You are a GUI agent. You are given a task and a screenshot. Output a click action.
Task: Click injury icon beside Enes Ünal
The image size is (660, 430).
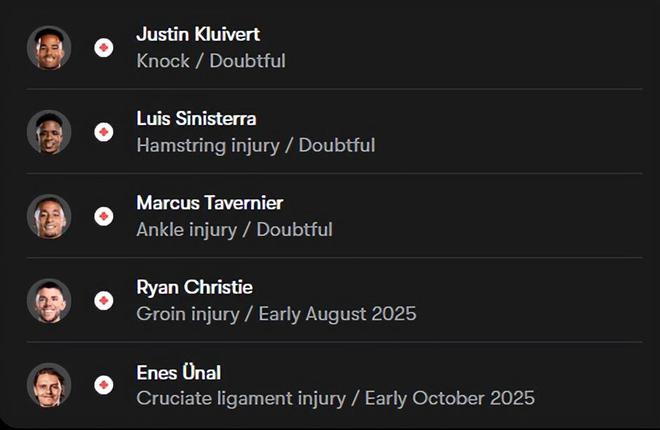point(104,384)
